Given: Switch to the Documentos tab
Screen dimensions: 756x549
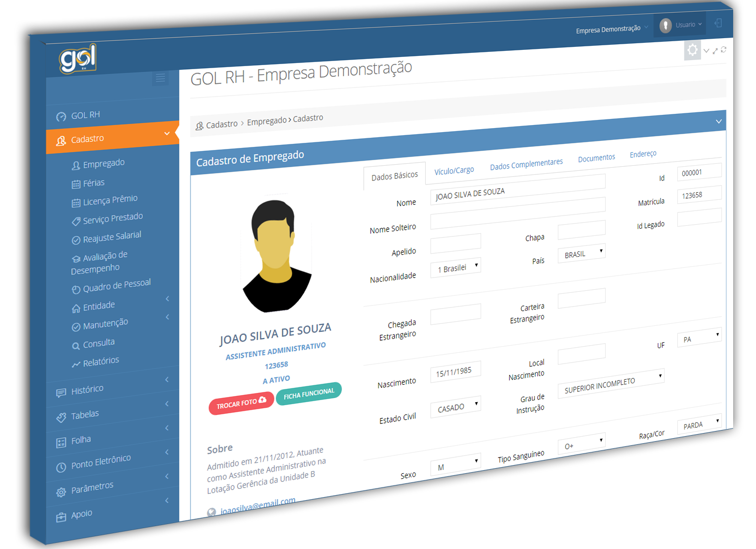Looking at the screenshot, I should coord(596,158).
